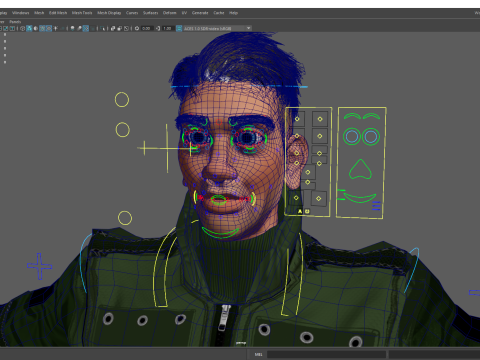This screenshot has width=480, height=360.
Task: Toggle Smooth Shade All in panel toolbar
Action: [29, 28]
